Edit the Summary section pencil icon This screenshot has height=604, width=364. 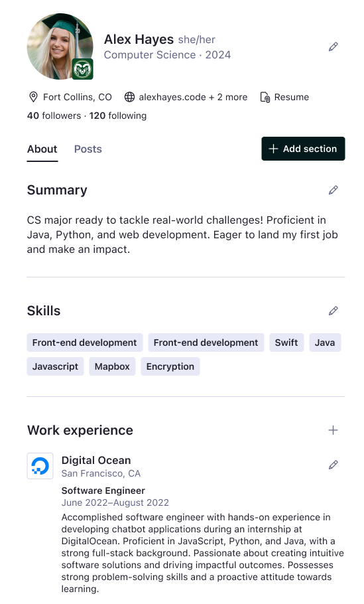pos(334,190)
